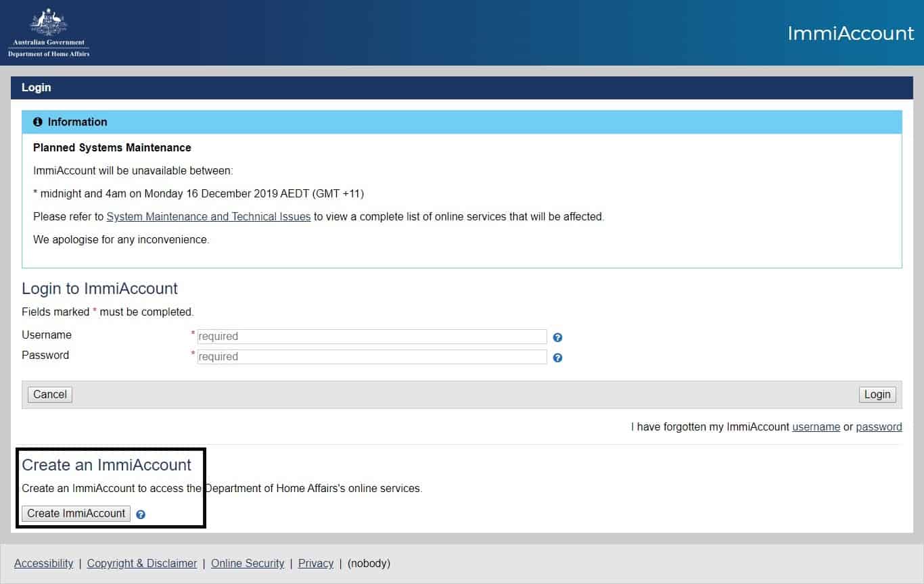
Task: Click the Login panel title bar
Action: [461, 88]
